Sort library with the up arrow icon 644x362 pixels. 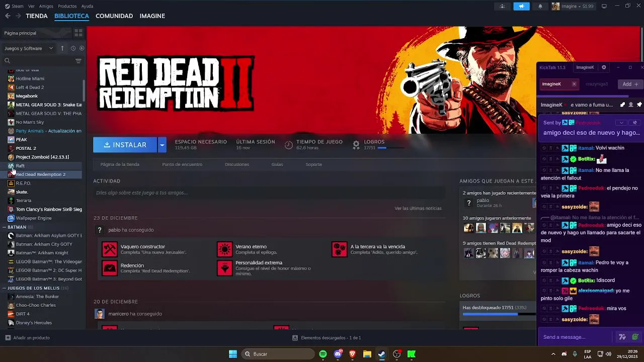(x=62, y=48)
